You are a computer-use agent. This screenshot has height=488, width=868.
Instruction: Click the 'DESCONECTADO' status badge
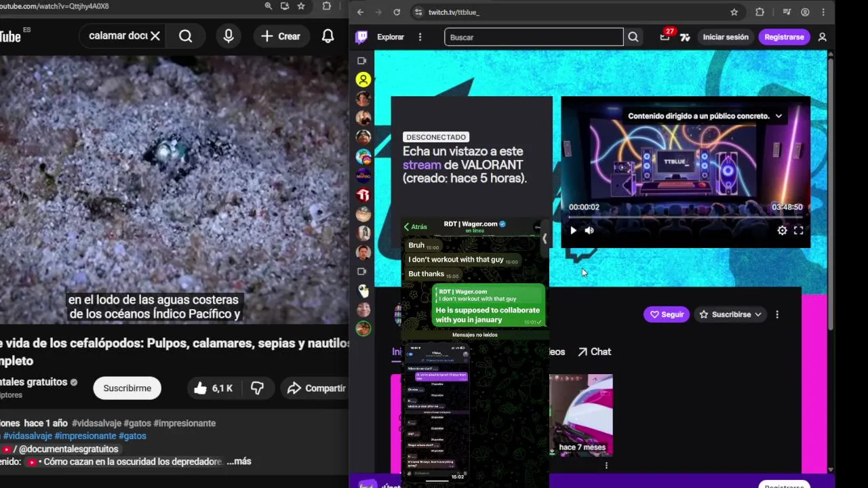(436, 137)
